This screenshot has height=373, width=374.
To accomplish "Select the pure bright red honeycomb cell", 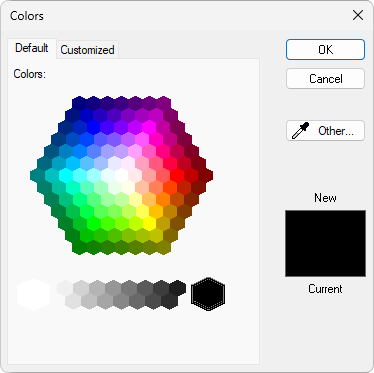I will click(x=177, y=175).
